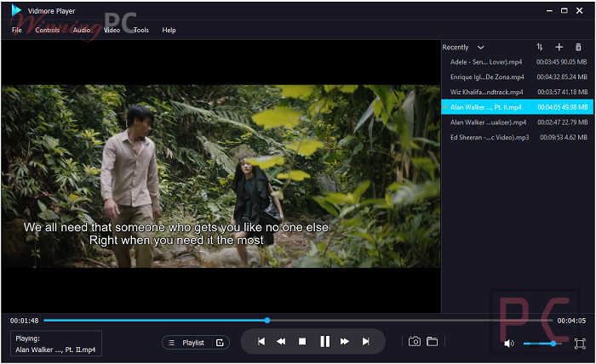
Task: Click the video display area
Action: (221, 176)
